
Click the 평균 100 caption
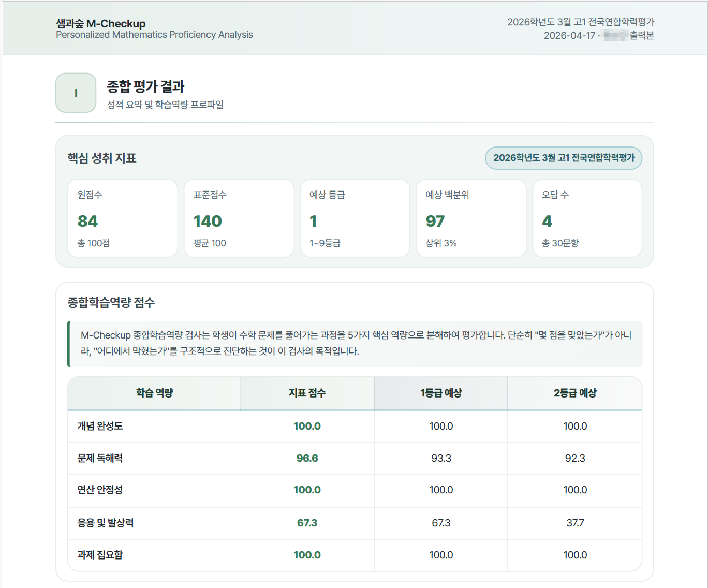pyautogui.click(x=210, y=243)
